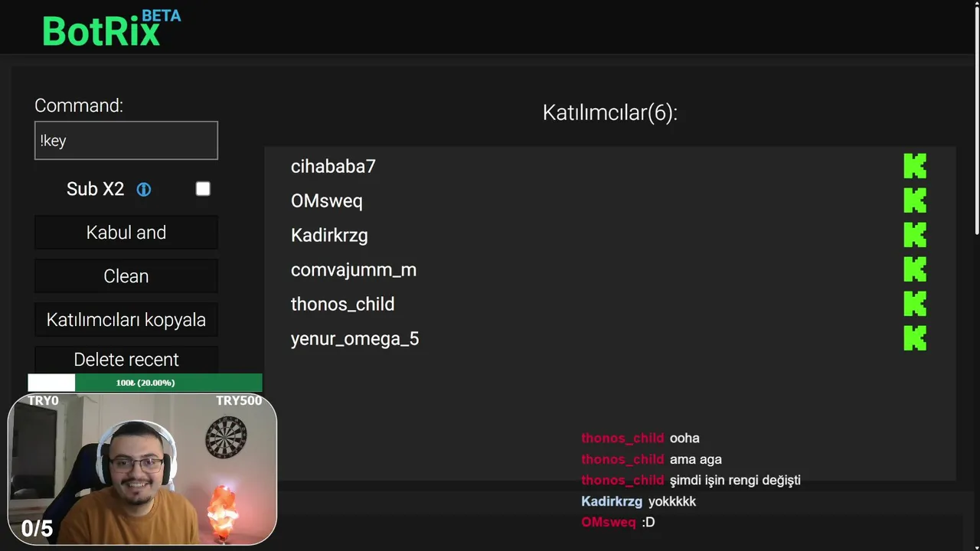Enable the Sub X2 checkbox
The width and height of the screenshot is (980, 551).
coord(203,189)
